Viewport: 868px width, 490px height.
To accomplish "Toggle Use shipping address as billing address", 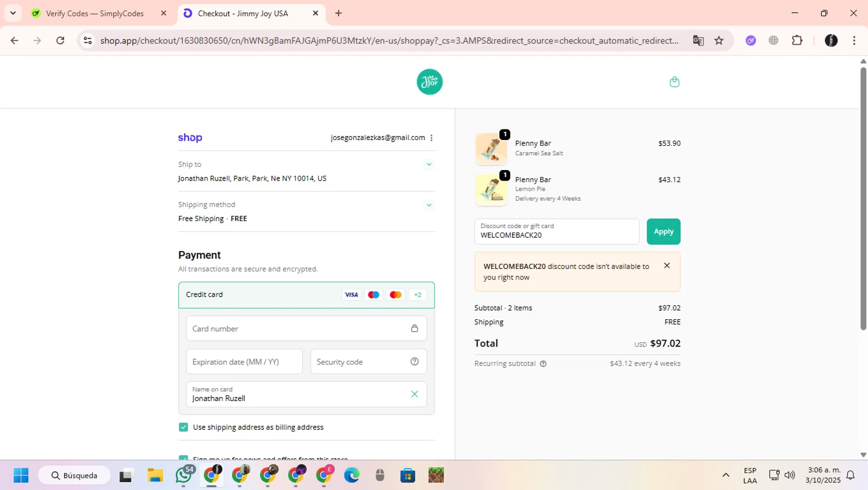I will 183,427.
